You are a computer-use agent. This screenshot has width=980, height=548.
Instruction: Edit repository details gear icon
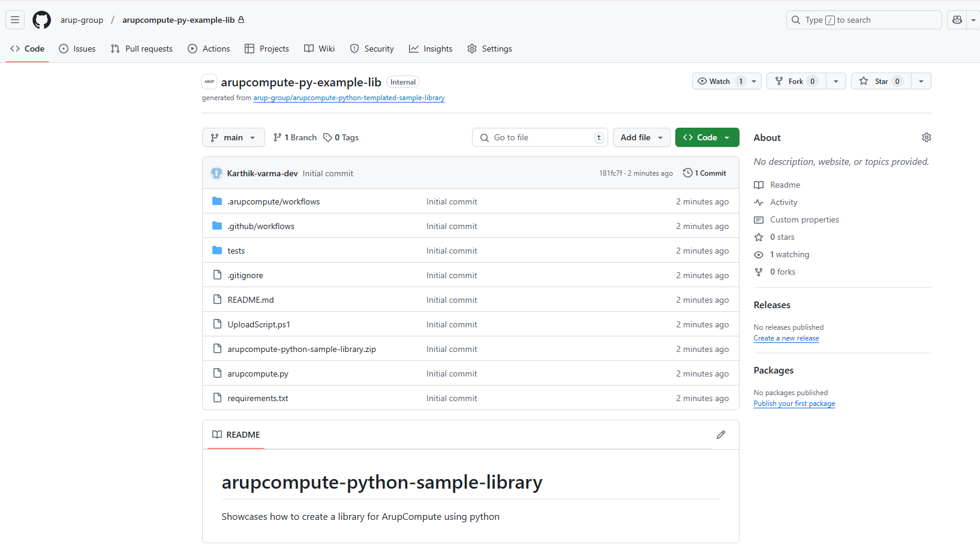point(927,137)
